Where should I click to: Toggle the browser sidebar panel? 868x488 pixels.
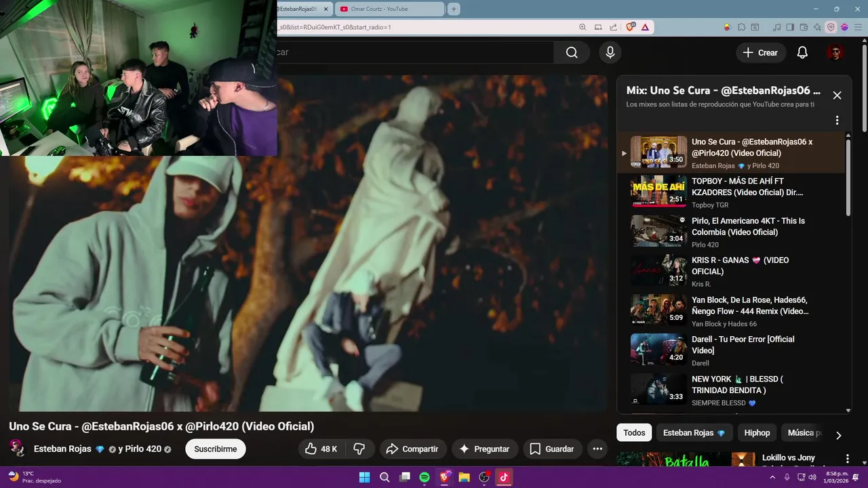coord(789,27)
